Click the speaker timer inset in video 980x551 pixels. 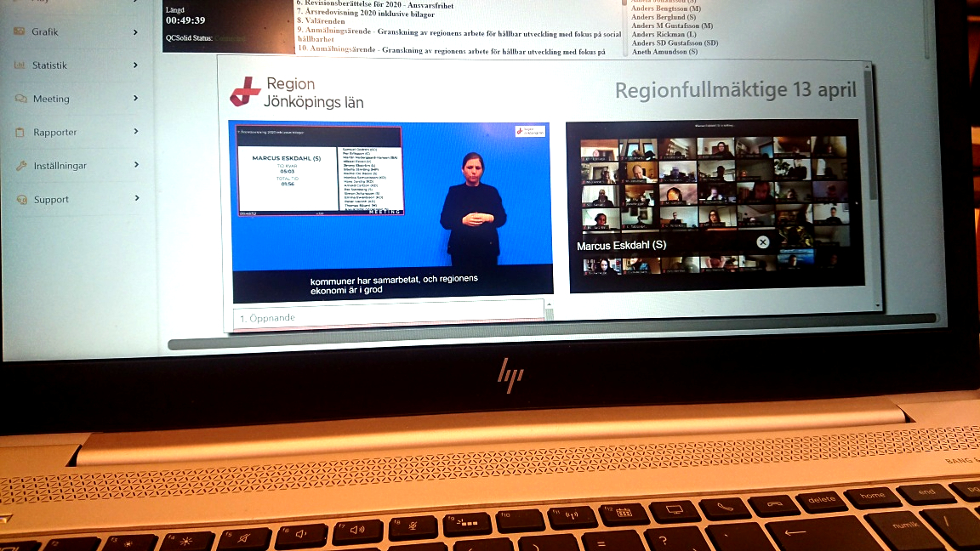(x=319, y=171)
